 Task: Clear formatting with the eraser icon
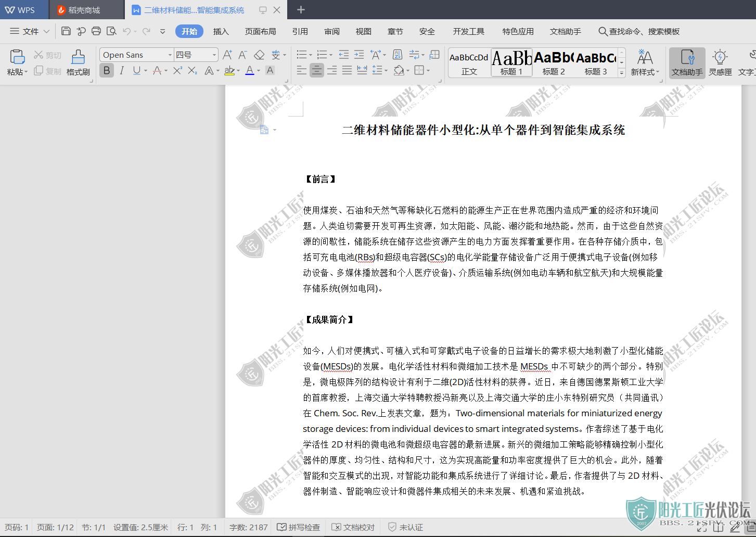tap(259, 55)
